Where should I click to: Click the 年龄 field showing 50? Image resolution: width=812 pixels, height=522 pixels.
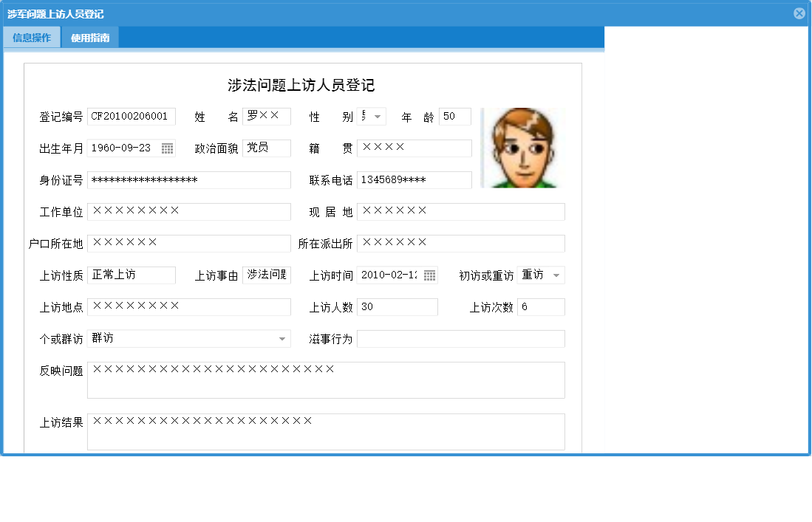click(x=454, y=116)
